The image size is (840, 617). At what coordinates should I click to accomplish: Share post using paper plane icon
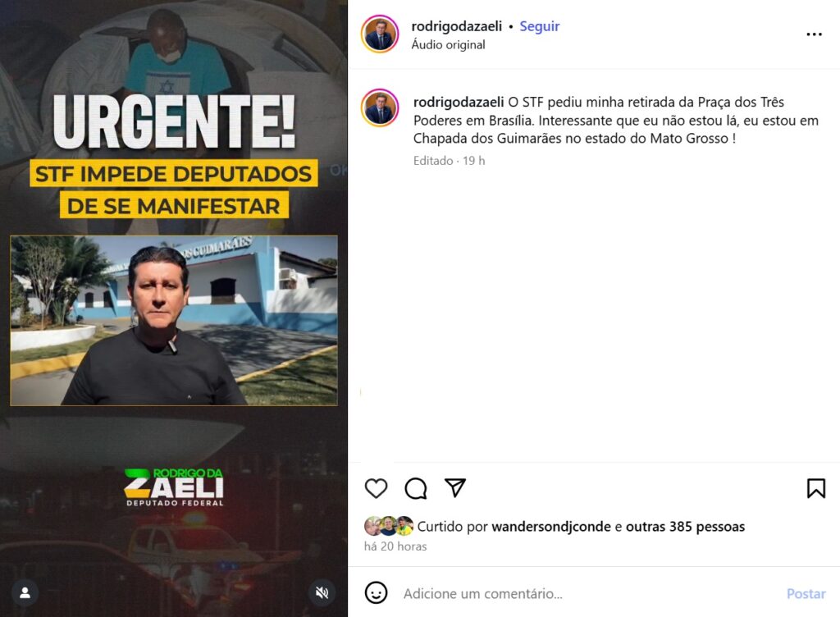click(455, 487)
